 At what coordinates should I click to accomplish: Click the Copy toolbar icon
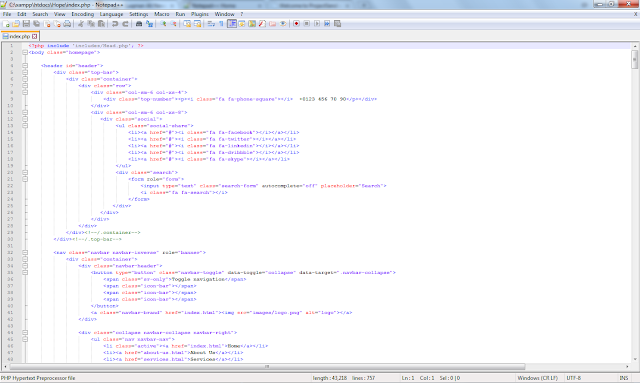click(91, 24)
